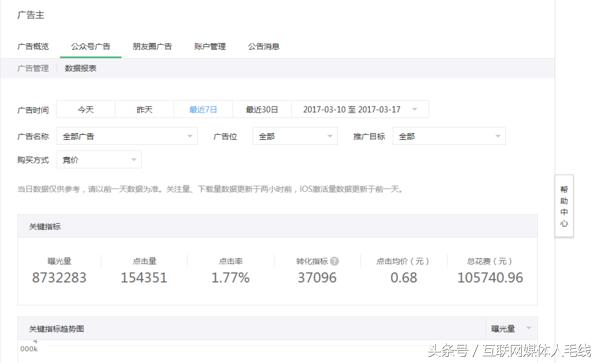Go to 账户管理 tab

pyautogui.click(x=210, y=46)
